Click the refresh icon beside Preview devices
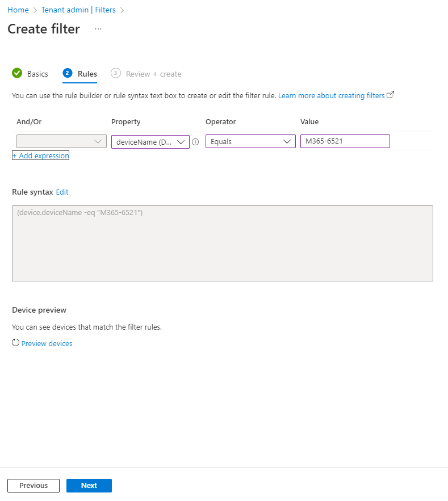Screen dimensions: 448x501 [16, 343]
